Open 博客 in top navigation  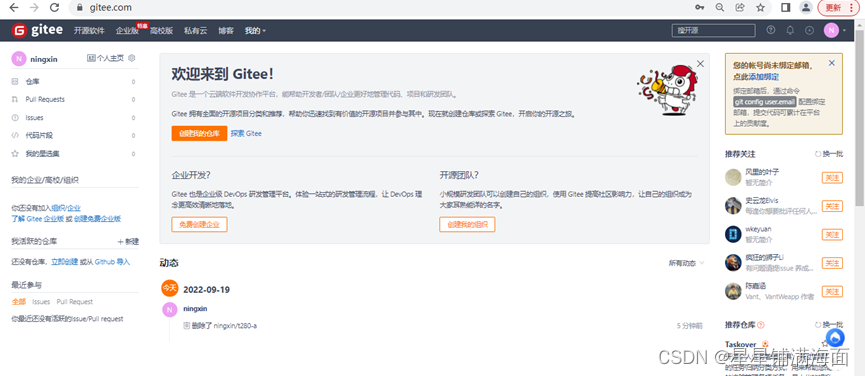226,31
